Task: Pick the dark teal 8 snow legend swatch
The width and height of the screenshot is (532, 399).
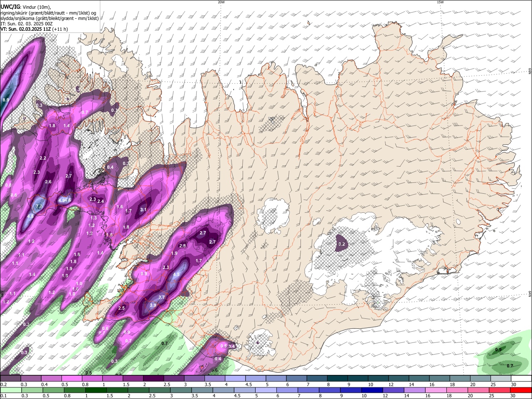Action: 337,378
